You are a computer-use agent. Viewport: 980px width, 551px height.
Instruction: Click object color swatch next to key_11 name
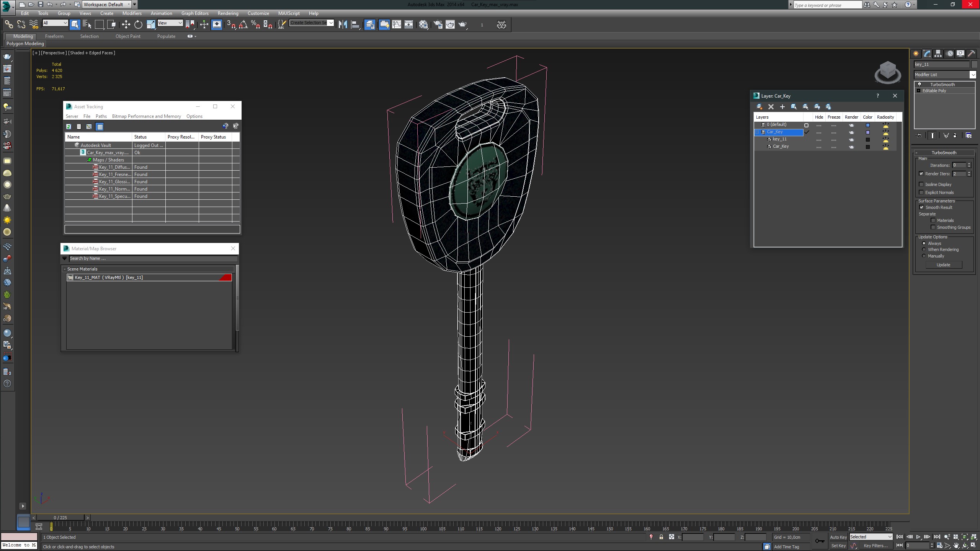point(974,64)
